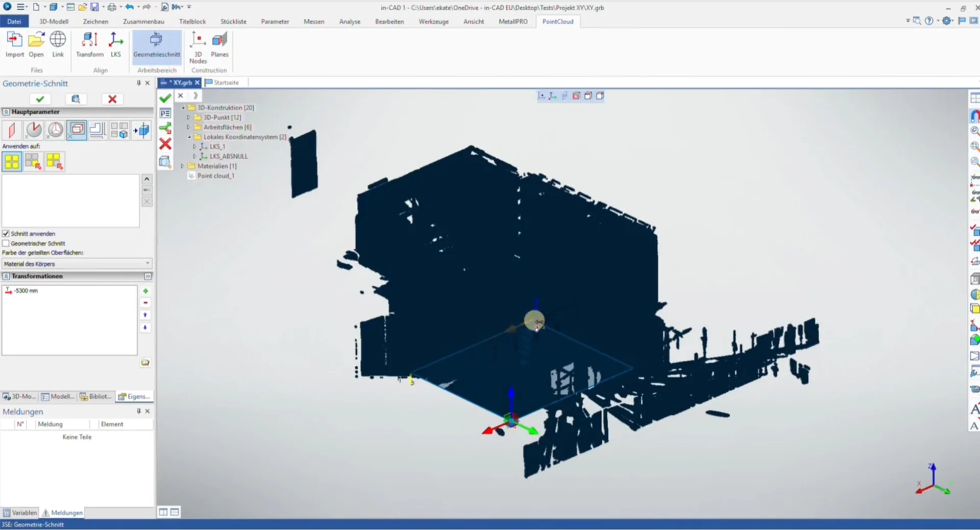
Task: Expand the Materialien [1] tree node
Action: [x=182, y=166]
